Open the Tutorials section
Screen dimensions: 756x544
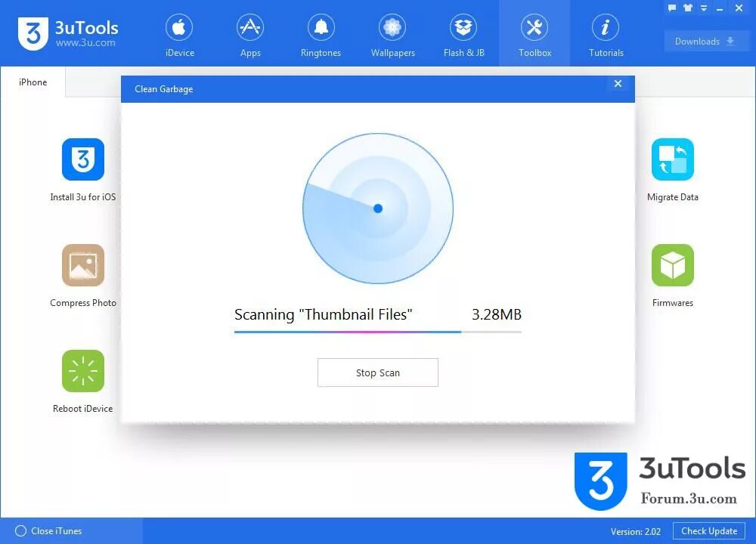point(606,36)
